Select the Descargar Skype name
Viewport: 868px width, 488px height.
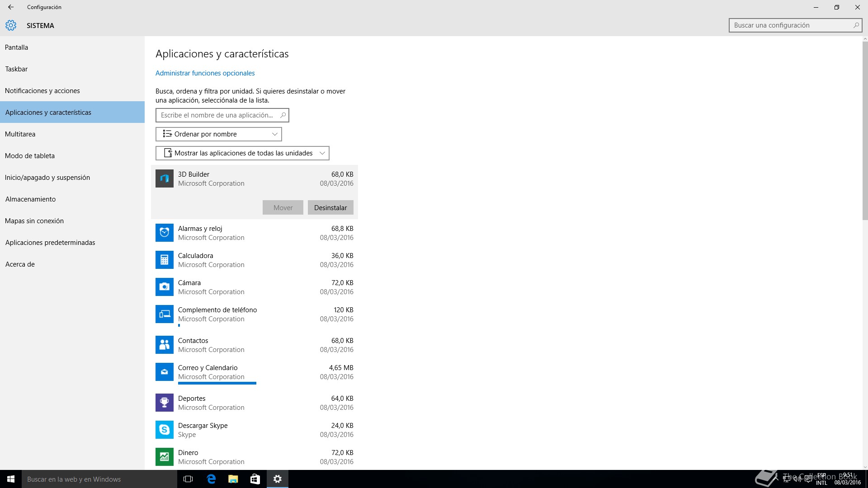pyautogui.click(x=203, y=426)
